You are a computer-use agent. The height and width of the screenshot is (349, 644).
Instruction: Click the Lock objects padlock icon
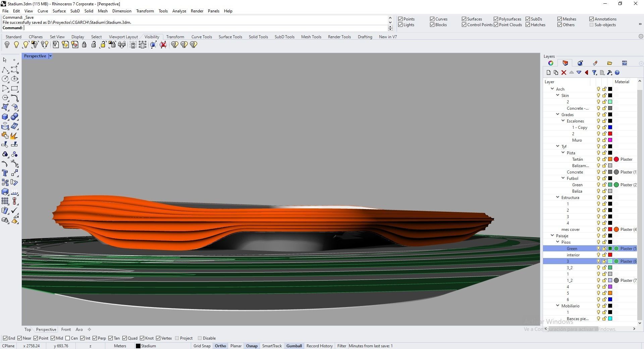(x=84, y=45)
